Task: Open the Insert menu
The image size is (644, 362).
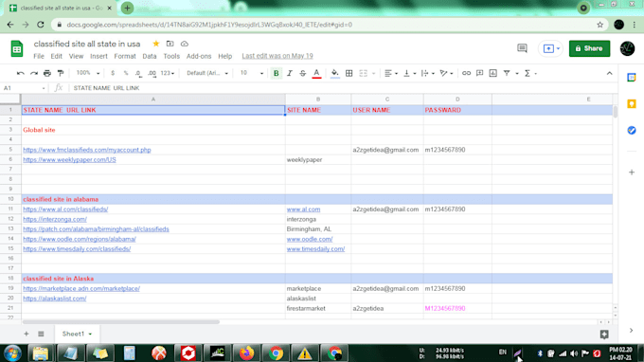Action: [98, 56]
